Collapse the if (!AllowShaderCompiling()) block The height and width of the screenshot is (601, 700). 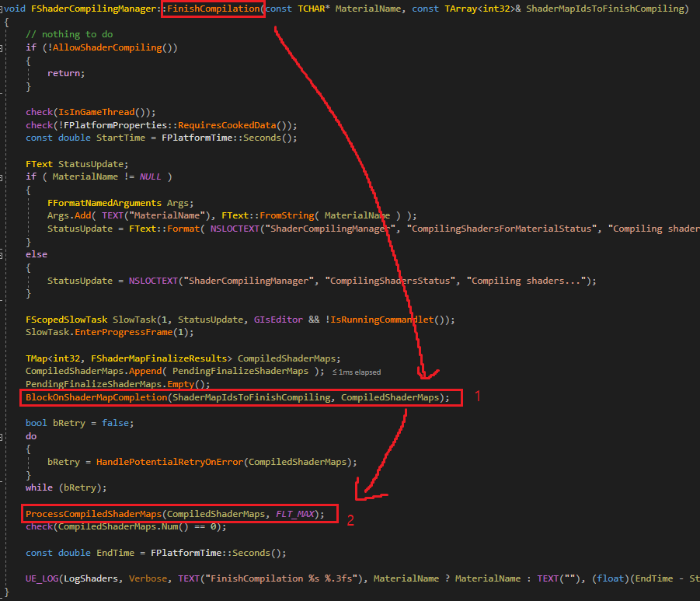(x=2, y=47)
